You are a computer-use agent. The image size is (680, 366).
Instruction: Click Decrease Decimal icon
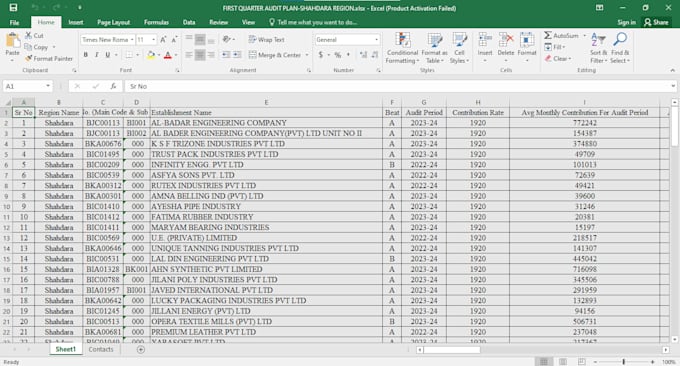pos(375,55)
